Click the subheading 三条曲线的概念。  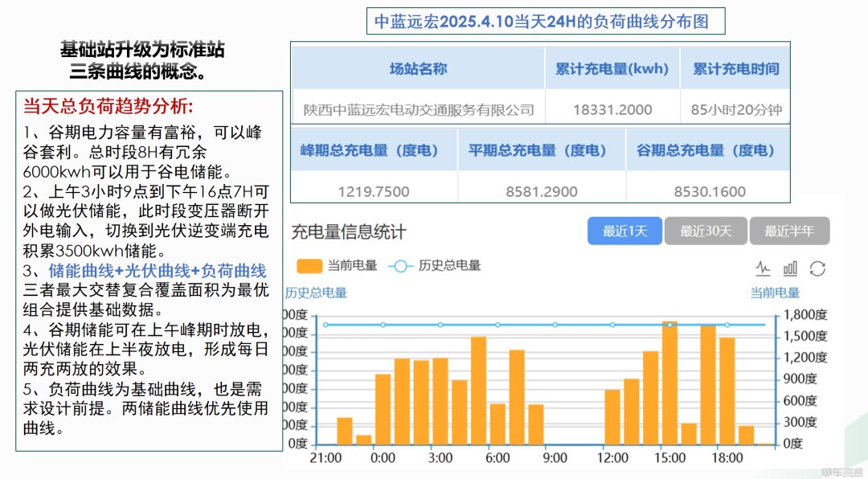138,72
